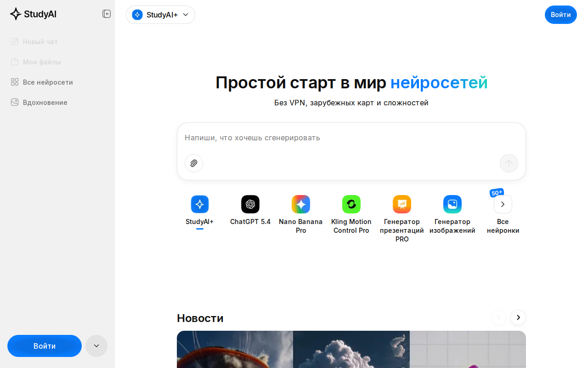The height and width of the screenshot is (368, 588).
Task: Select Nano Banana Pro
Action: click(x=300, y=204)
